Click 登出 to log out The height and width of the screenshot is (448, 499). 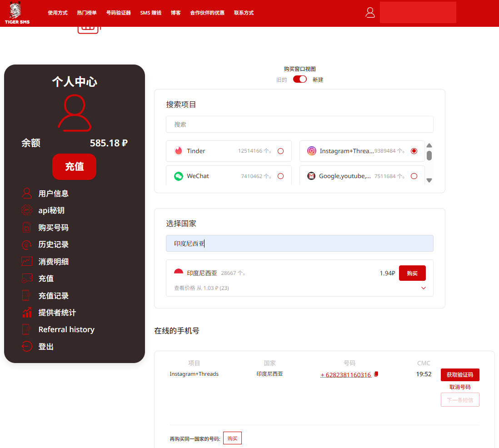coord(46,346)
